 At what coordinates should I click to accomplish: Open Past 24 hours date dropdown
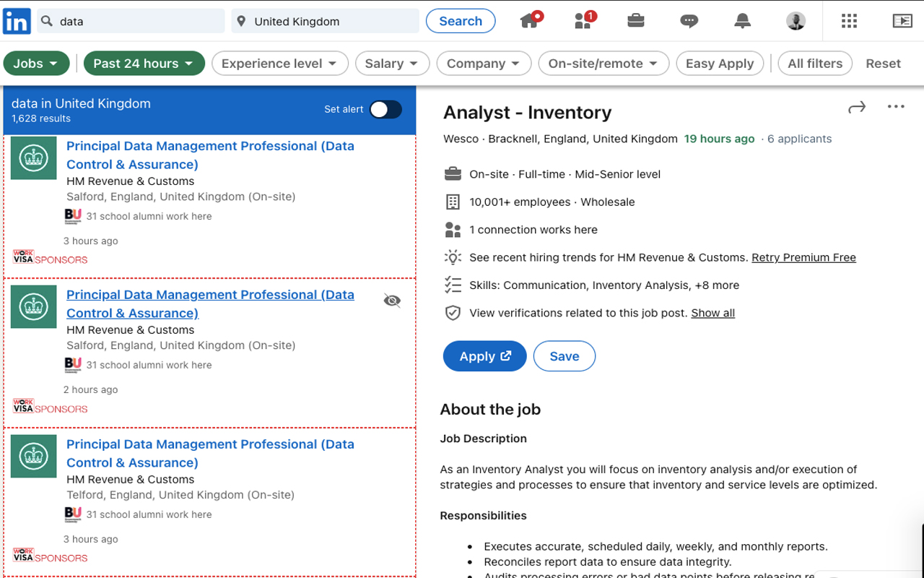click(x=144, y=64)
